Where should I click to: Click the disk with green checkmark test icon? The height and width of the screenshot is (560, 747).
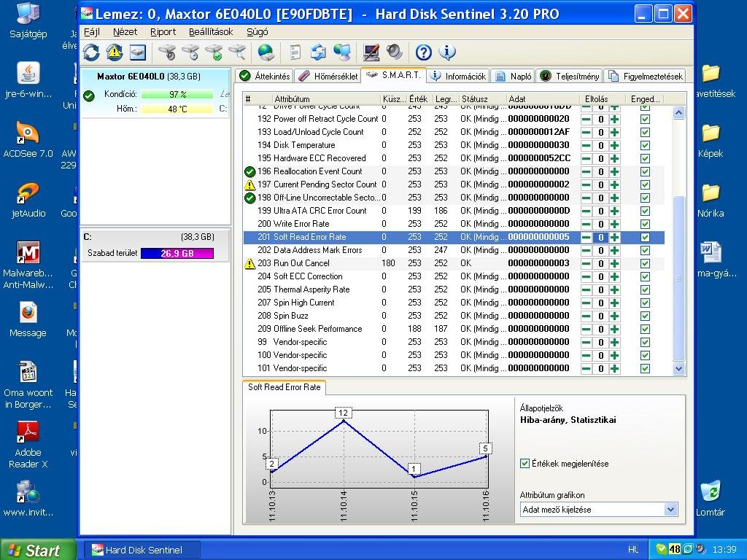click(214, 52)
